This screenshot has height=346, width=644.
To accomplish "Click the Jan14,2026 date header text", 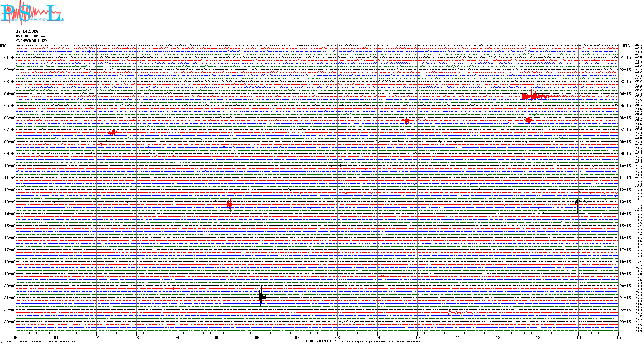I will (x=27, y=31).
